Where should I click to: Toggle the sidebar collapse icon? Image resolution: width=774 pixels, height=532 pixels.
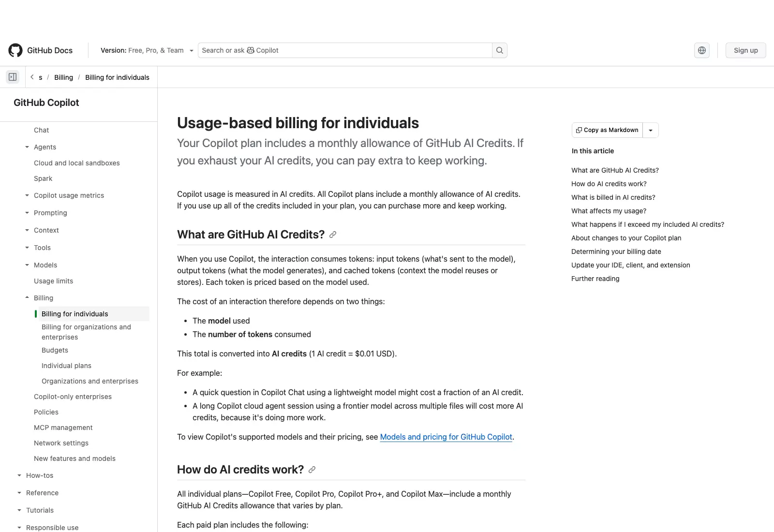(13, 77)
